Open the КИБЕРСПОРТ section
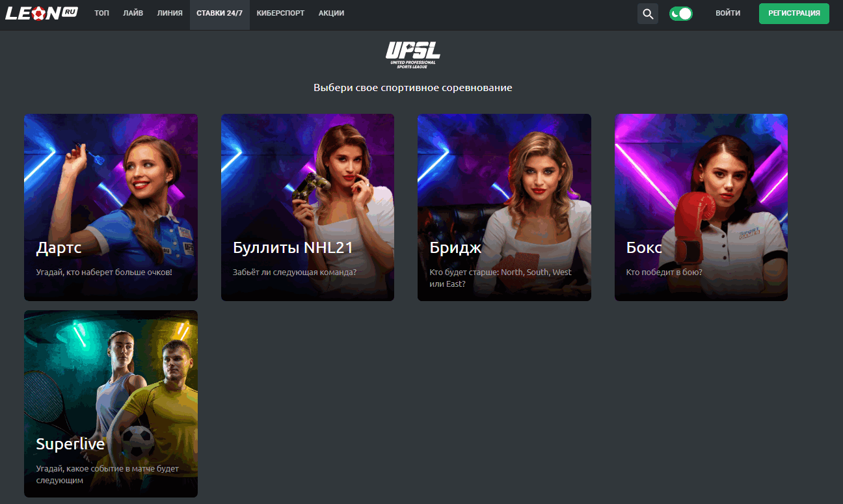The width and height of the screenshot is (843, 504). click(x=280, y=14)
